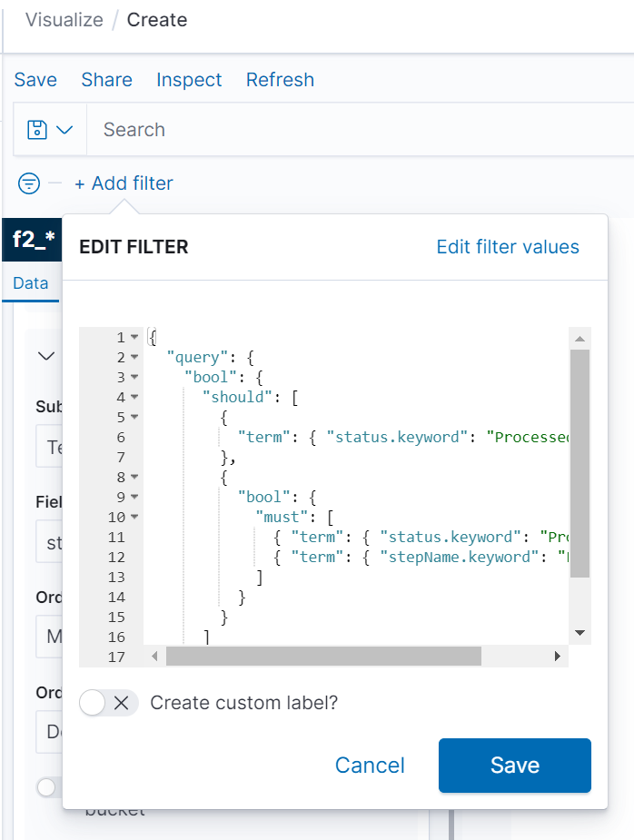Click the horizontal scrollbar thumb in the editor
The width and height of the screenshot is (634, 840).
[322, 656]
